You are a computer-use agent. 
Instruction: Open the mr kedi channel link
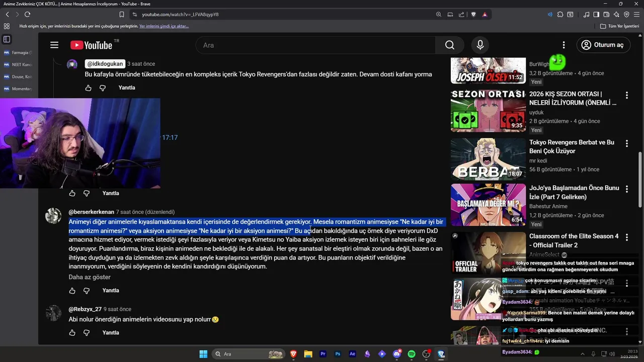pos(538,161)
